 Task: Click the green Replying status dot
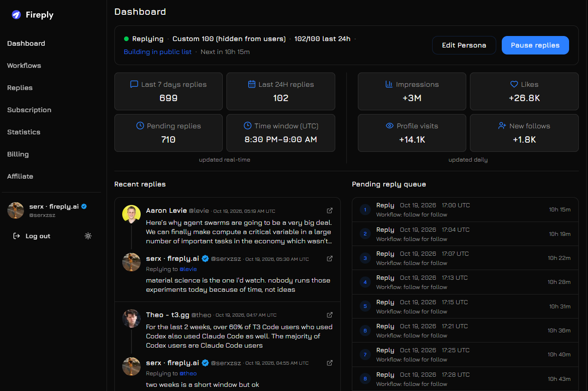[126, 39]
